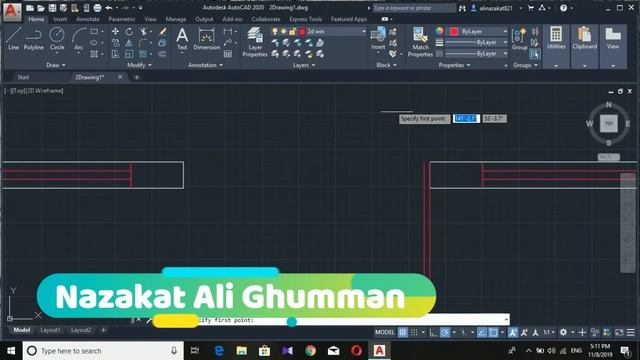This screenshot has width=640, height=360.
Task: Click the alinazakat821 account sign-in
Action: [491, 8]
